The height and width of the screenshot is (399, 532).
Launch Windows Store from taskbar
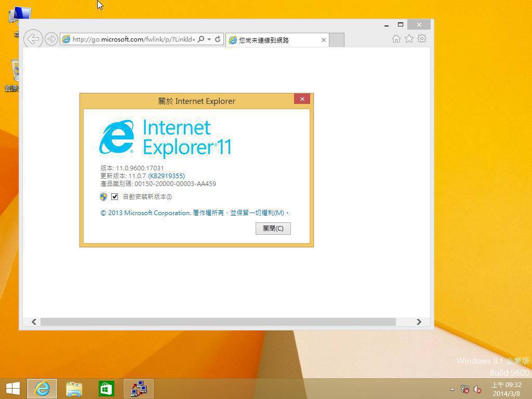tap(106, 389)
